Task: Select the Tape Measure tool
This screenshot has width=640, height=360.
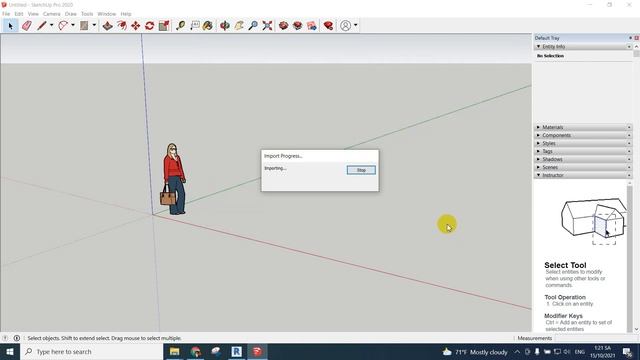Action: [180, 26]
